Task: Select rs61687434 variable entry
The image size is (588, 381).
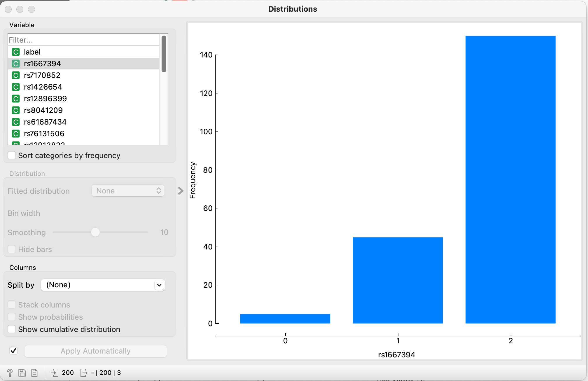Action: coord(45,122)
